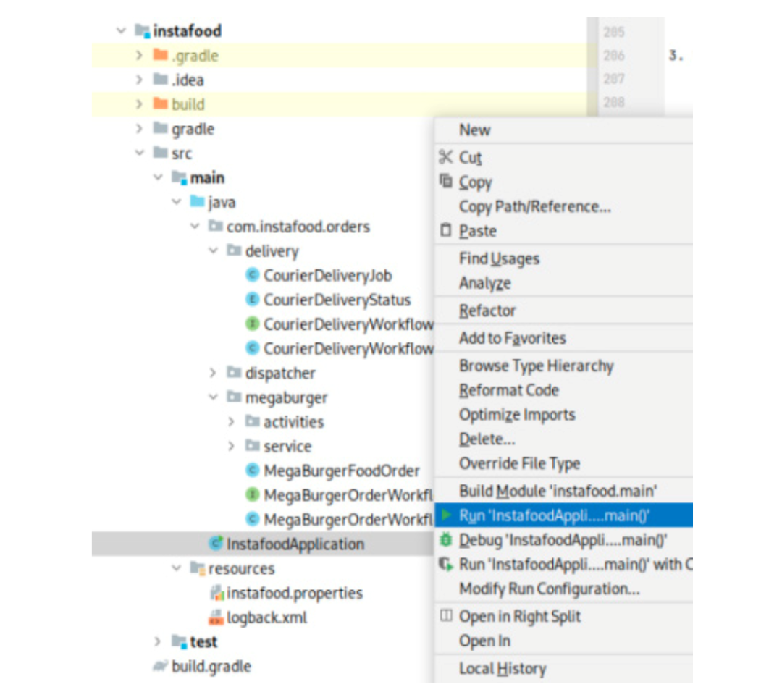The image size is (782, 700).
Task: Expand the dispatcher package
Action: tap(213, 373)
